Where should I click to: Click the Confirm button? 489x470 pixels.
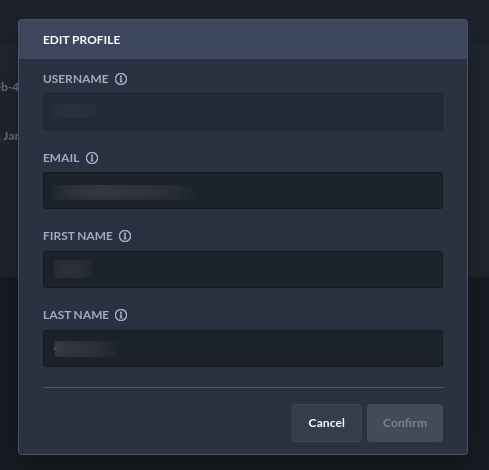pyautogui.click(x=405, y=423)
